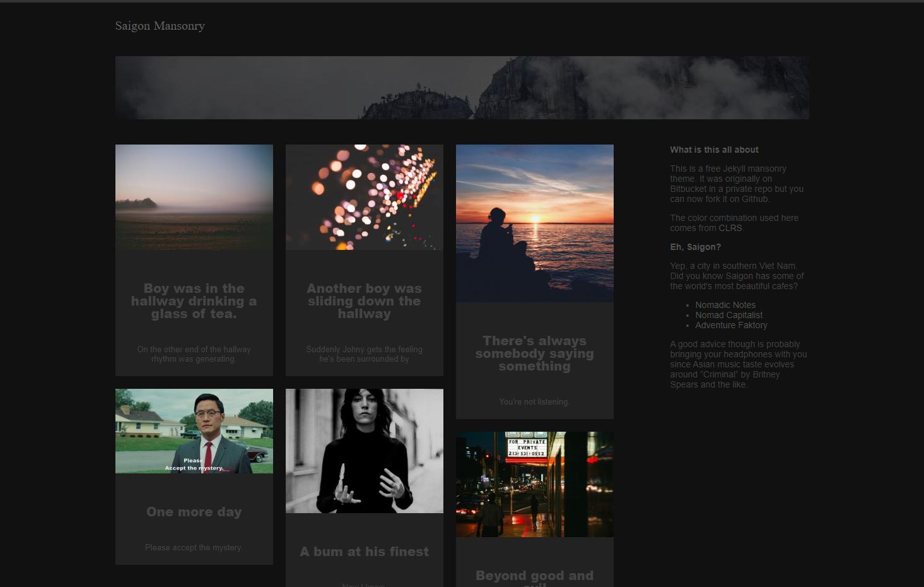Open 'Beyond good and evil' post
Screen dimensions: 924x587
[534, 576]
